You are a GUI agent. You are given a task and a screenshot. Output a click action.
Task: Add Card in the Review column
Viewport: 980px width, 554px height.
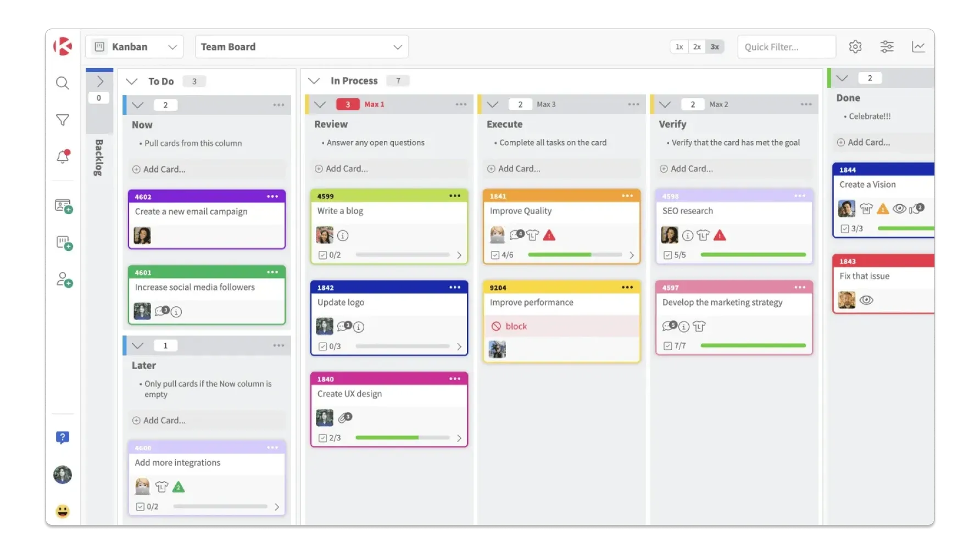point(389,169)
